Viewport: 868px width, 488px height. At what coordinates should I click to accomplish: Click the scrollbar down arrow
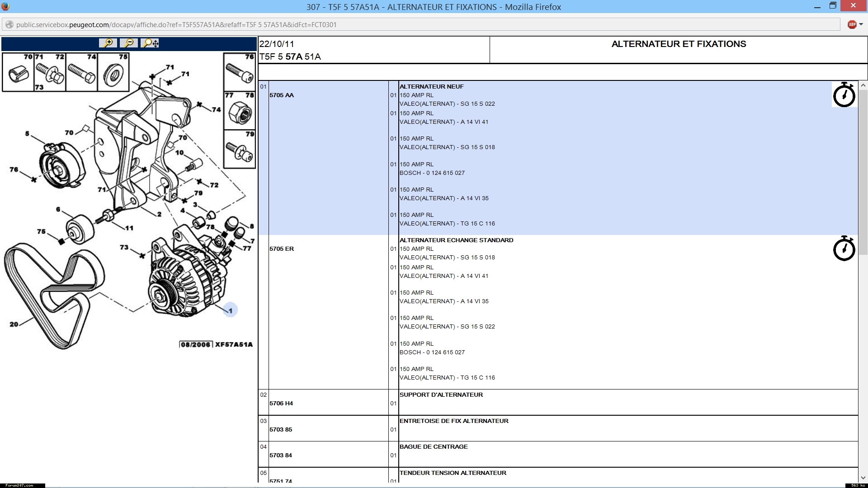tap(863, 478)
